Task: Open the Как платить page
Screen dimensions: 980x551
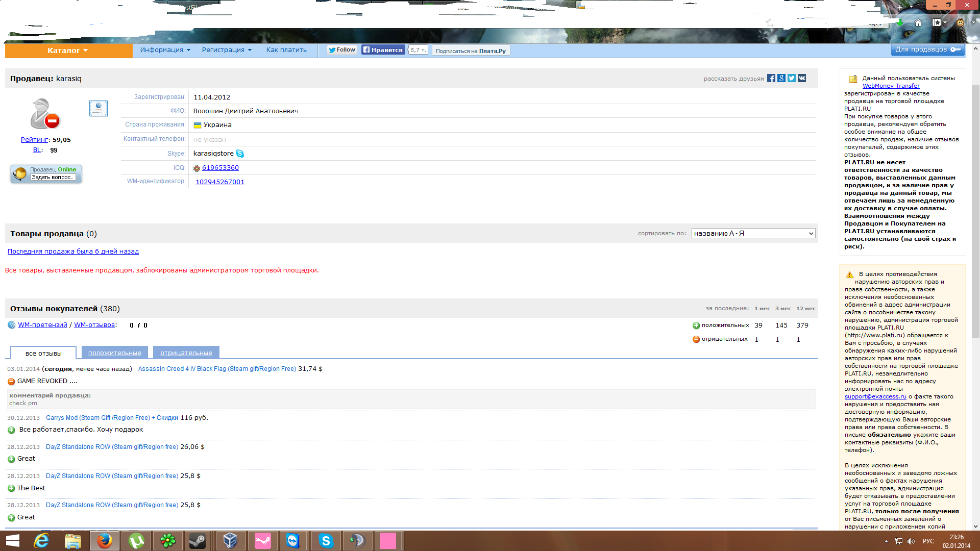Action: coord(286,50)
